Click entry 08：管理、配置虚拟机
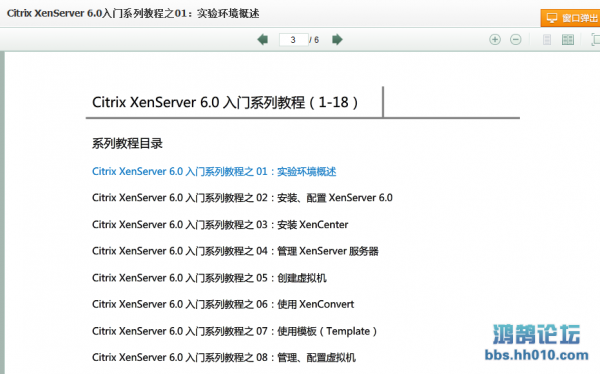 (x=224, y=358)
